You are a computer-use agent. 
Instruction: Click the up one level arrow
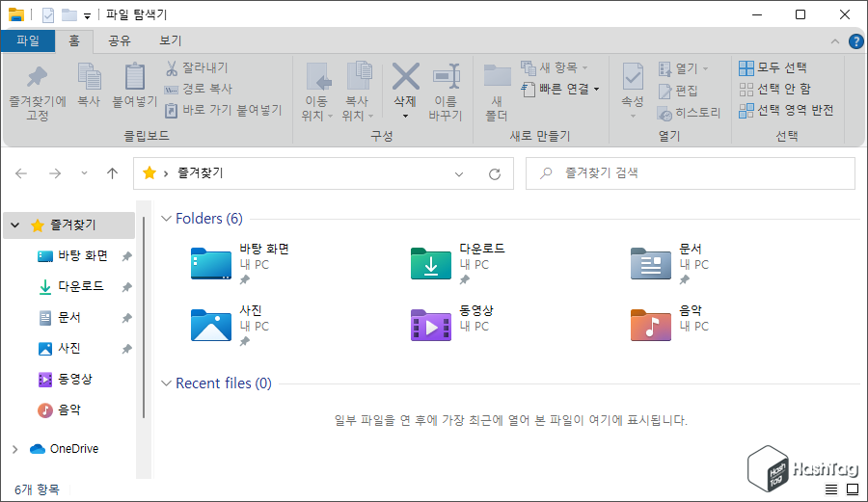click(x=113, y=173)
